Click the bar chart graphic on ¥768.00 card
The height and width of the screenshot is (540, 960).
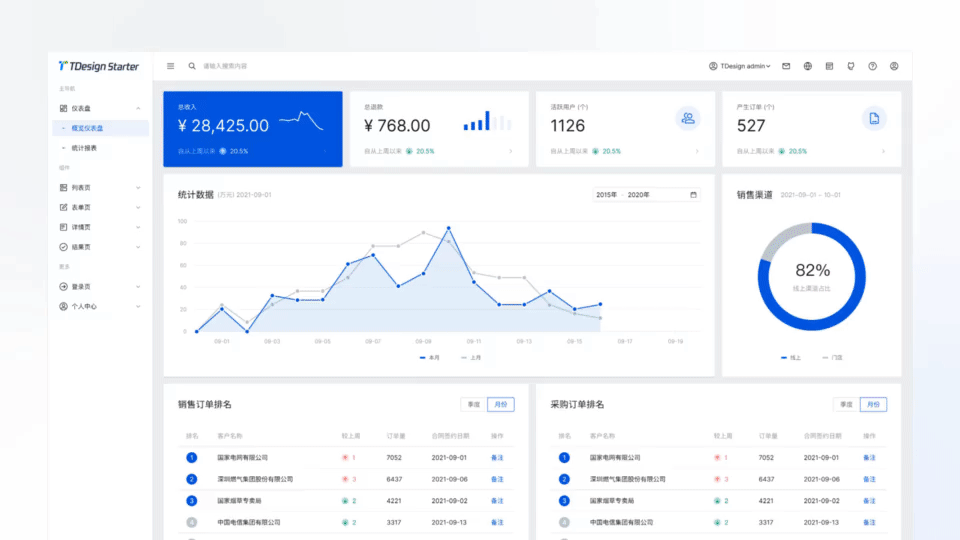coord(487,121)
